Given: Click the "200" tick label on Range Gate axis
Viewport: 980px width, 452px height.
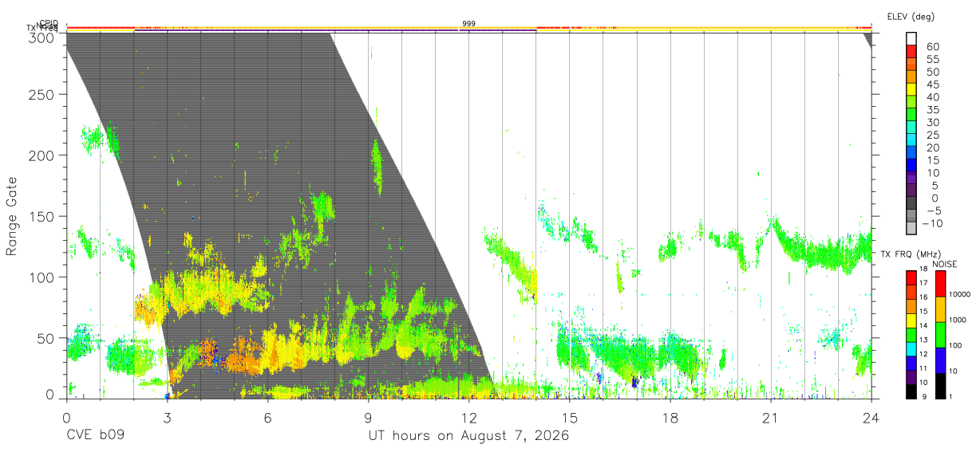Looking at the screenshot, I should point(42,155).
